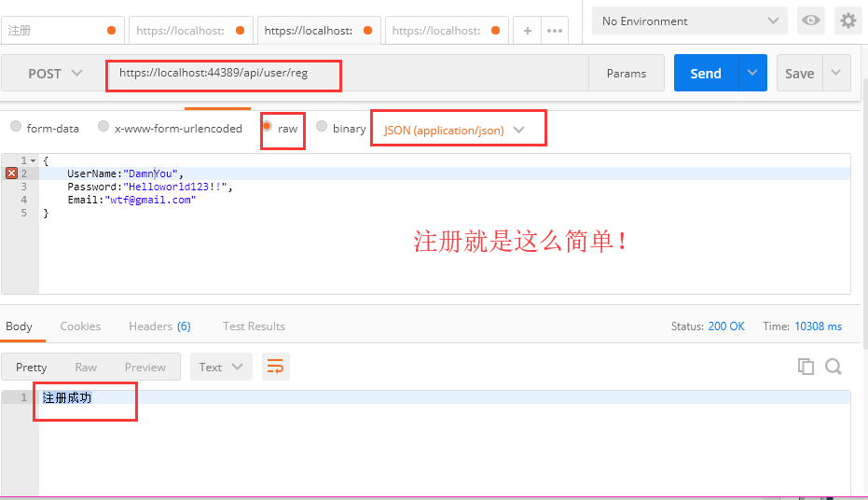Click the error marker on line 2
This screenshot has height=500, width=868.
[x=11, y=174]
